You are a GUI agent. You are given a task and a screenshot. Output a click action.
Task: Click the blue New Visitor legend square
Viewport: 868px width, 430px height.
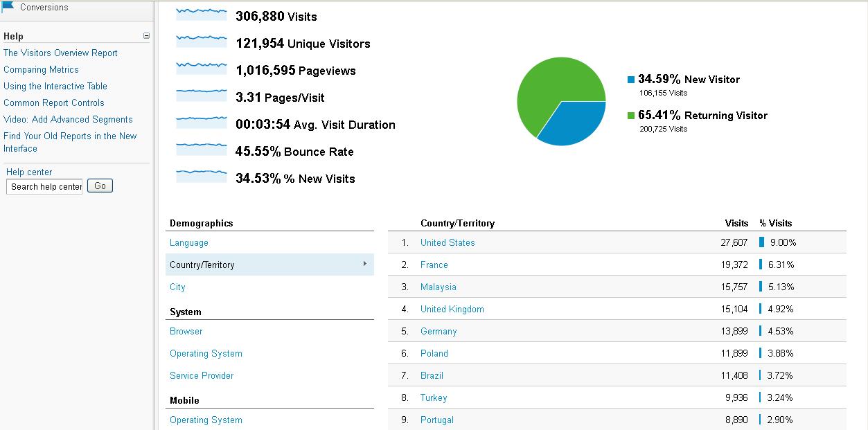point(631,80)
